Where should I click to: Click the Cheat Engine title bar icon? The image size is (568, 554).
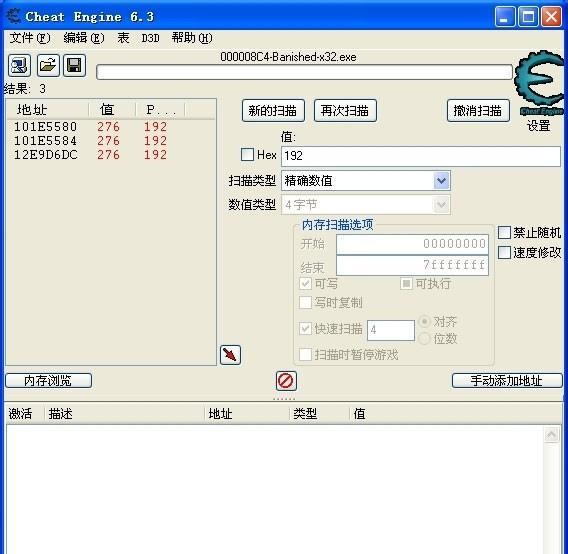coord(14,16)
